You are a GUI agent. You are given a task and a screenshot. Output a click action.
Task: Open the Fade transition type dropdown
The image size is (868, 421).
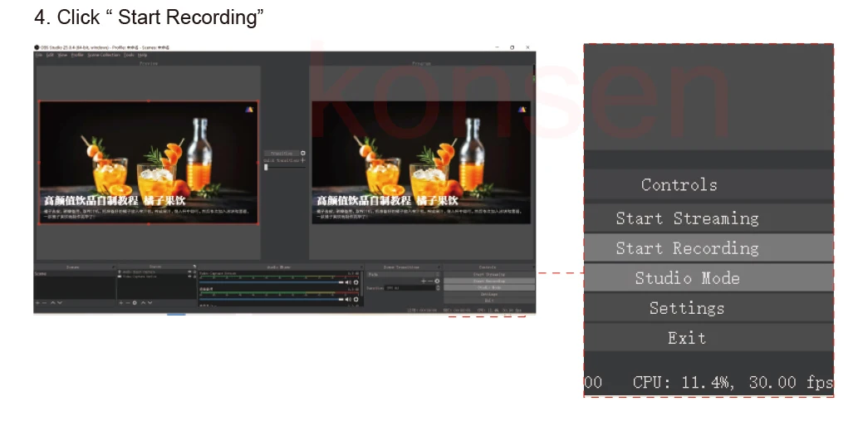pos(402,273)
